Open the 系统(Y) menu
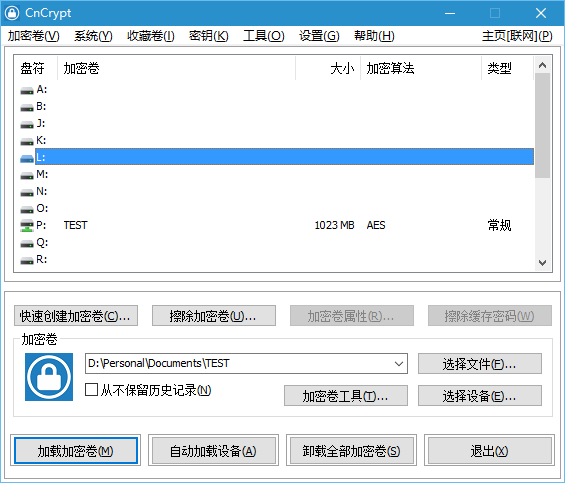The image size is (565, 483). tap(93, 36)
